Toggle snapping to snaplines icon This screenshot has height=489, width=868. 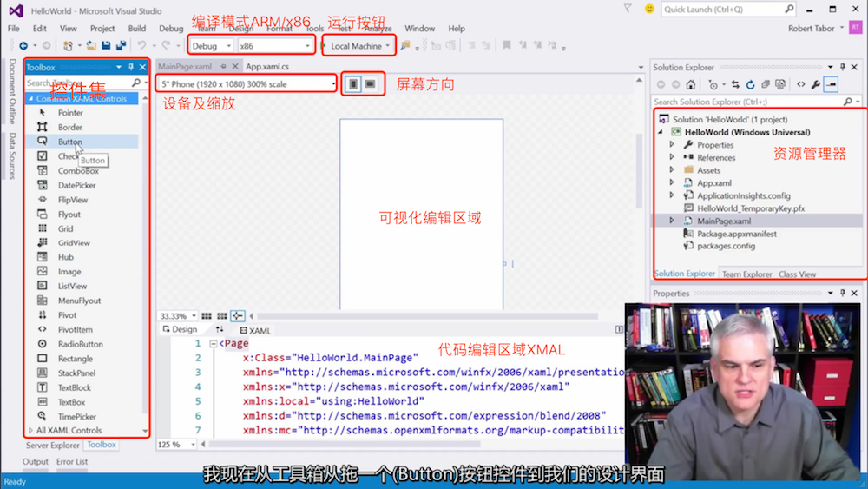238,315
